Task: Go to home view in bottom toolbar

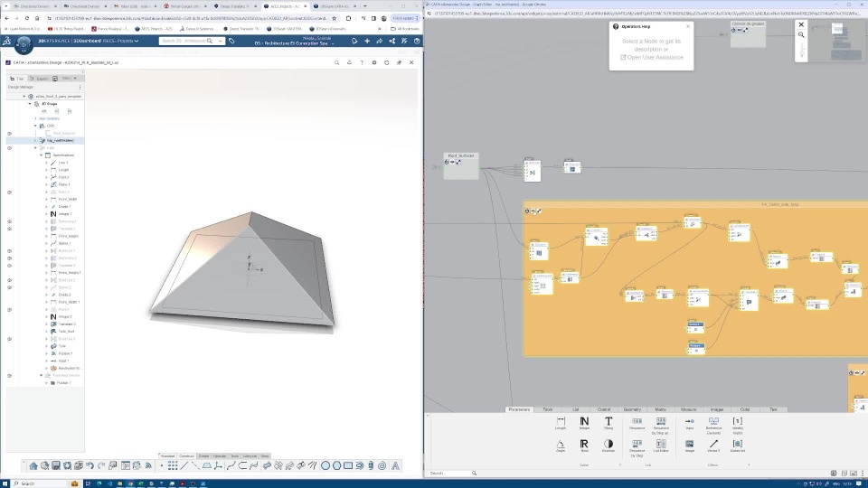Action: click(33, 466)
